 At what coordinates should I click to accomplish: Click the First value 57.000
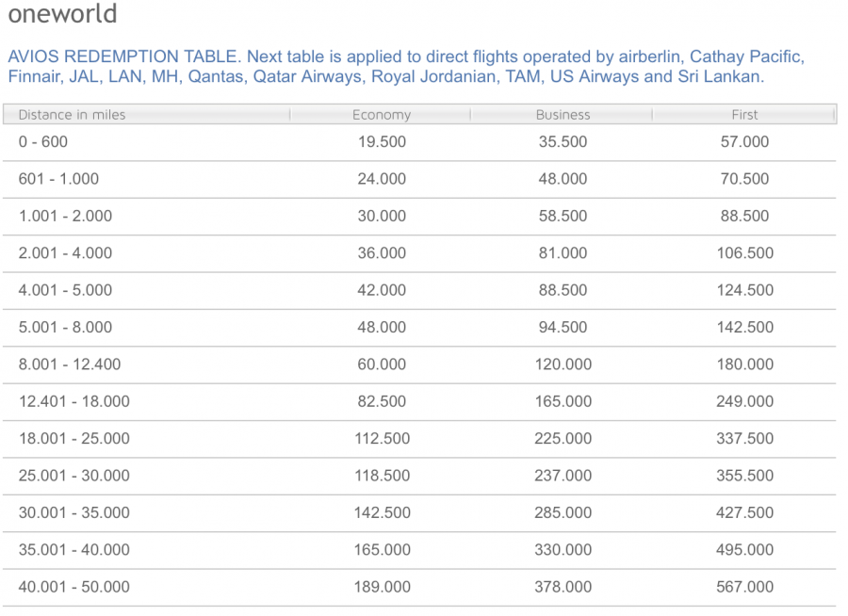[744, 142]
